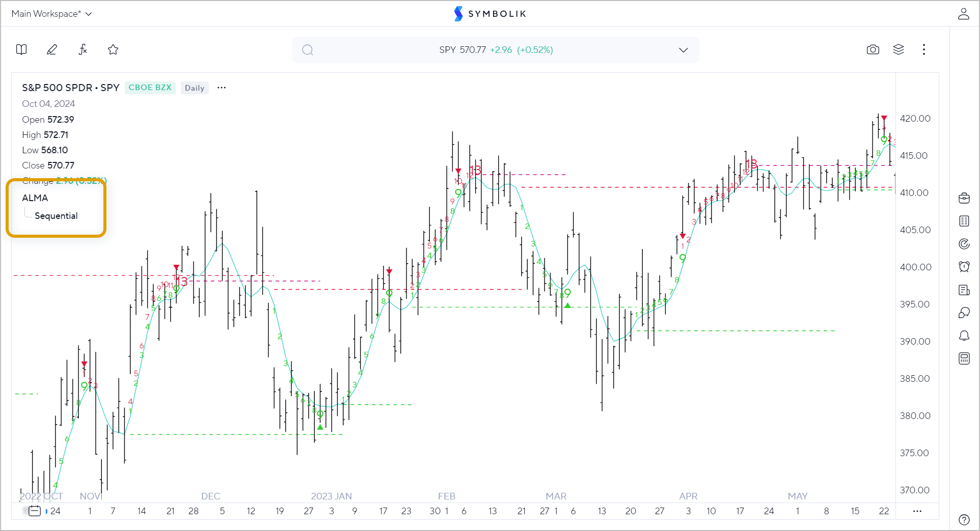The height and width of the screenshot is (531, 980).
Task: Open the alarm clock sidebar icon
Action: (964, 267)
